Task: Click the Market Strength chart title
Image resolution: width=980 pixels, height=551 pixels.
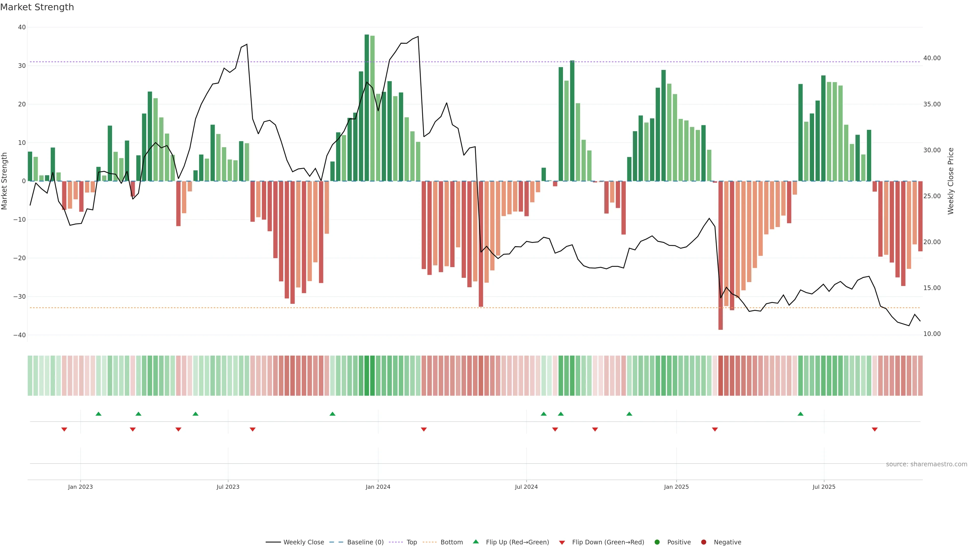Action: (37, 7)
